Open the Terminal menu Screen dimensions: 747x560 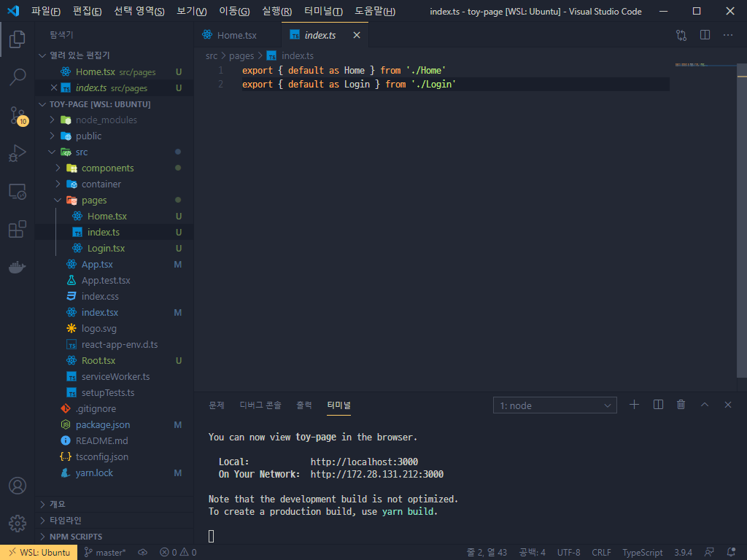[323, 11]
